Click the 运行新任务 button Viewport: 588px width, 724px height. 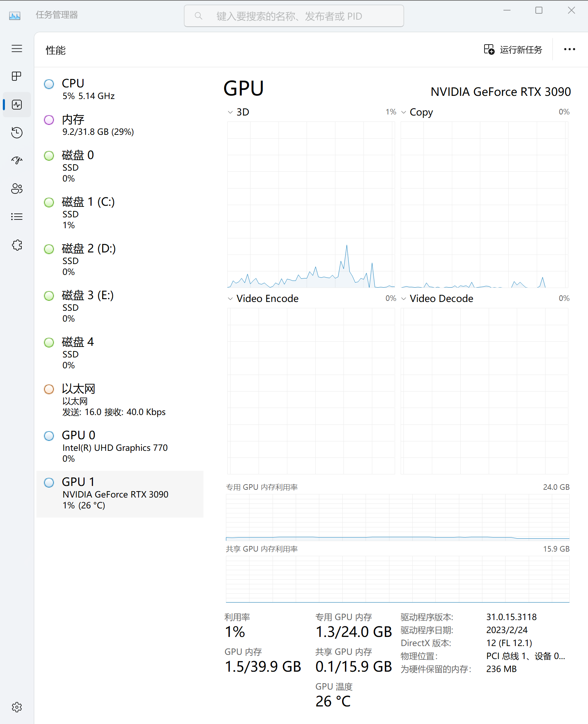pos(513,50)
